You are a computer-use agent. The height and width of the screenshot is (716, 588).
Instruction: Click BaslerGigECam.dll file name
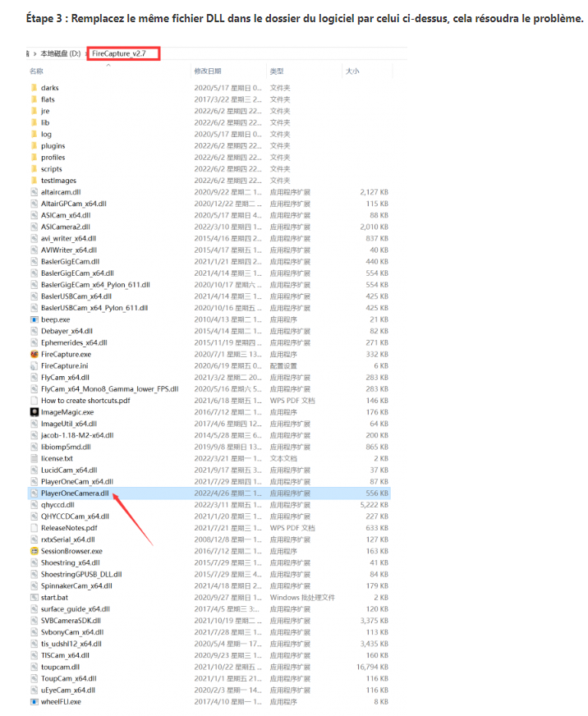[71, 262]
